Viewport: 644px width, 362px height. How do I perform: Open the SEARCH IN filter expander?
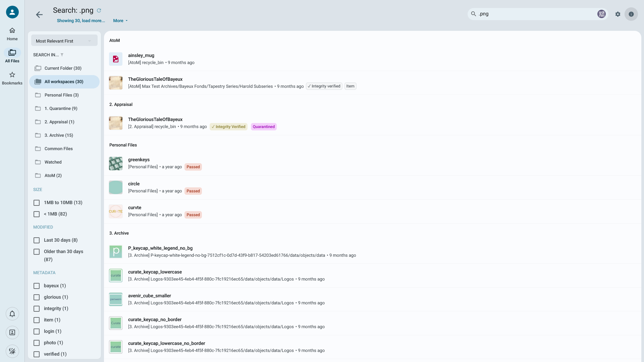tap(62, 55)
